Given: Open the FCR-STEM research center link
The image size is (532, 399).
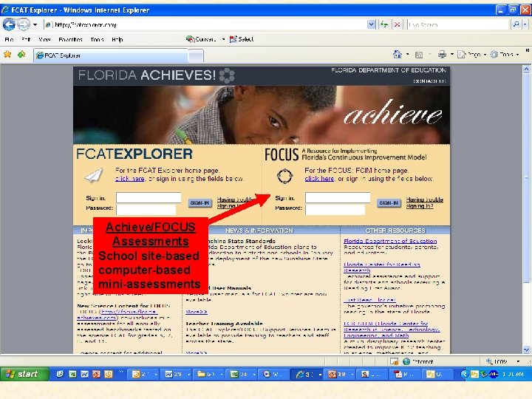Looking at the screenshot, I should [392, 330].
